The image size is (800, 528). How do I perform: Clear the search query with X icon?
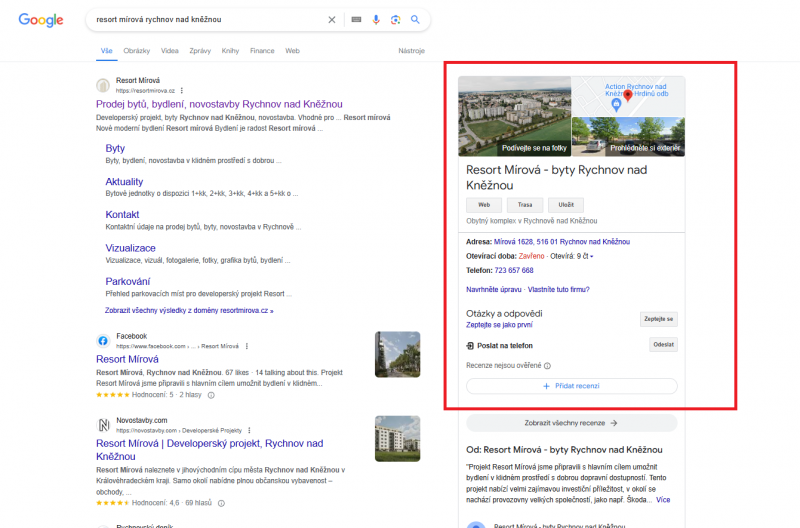pyautogui.click(x=332, y=20)
